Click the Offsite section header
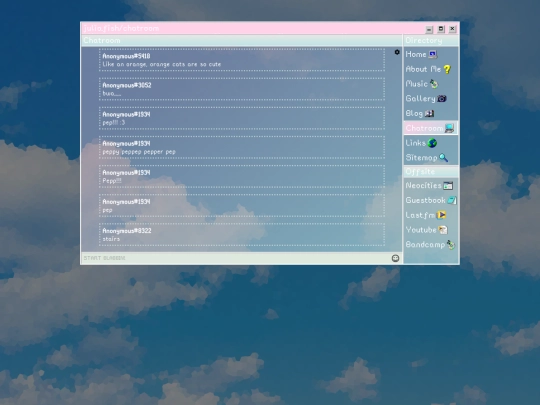This screenshot has width=540, height=405. click(x=431, y=172)
